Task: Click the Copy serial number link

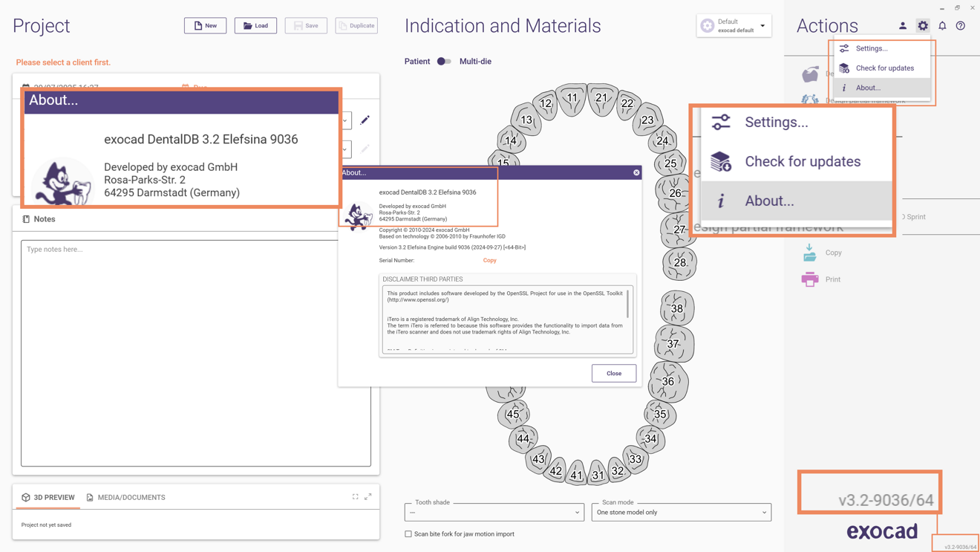Action: coord(489,260)
